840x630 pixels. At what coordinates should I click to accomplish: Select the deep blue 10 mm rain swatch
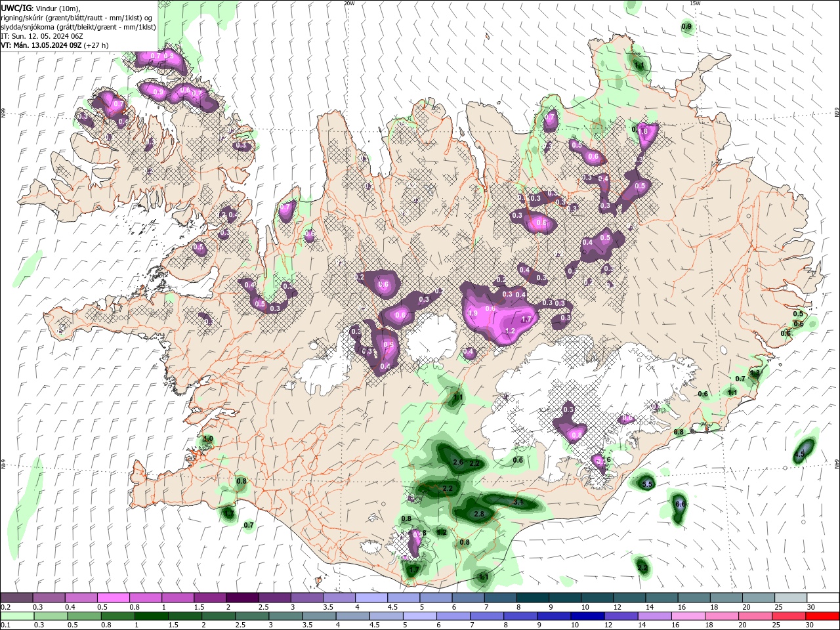pos(587,616)
